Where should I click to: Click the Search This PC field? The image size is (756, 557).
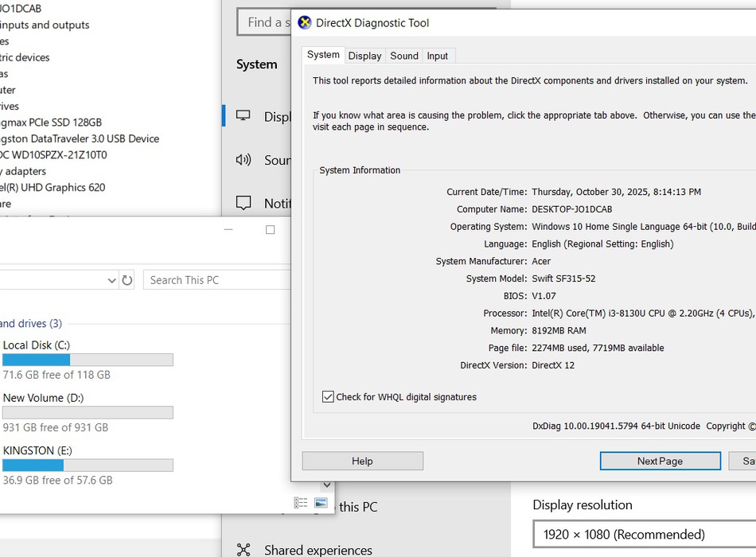tap(216, 280)
